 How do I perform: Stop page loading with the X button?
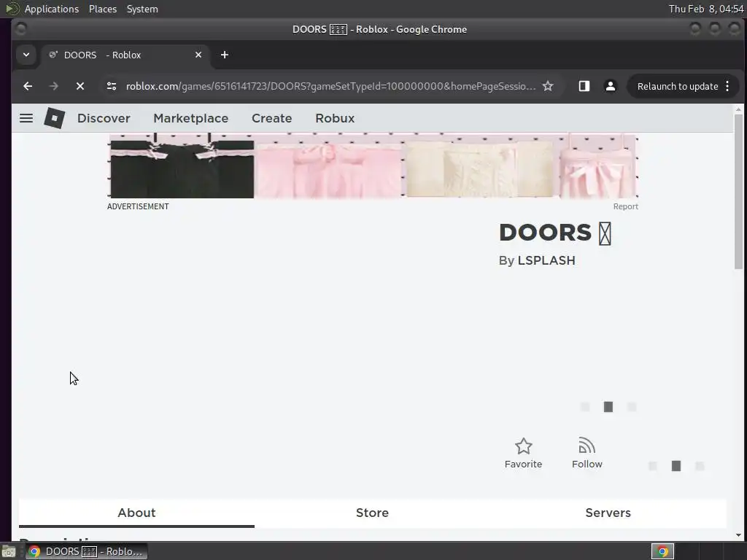pyautogui.click(x=80, y=86)
